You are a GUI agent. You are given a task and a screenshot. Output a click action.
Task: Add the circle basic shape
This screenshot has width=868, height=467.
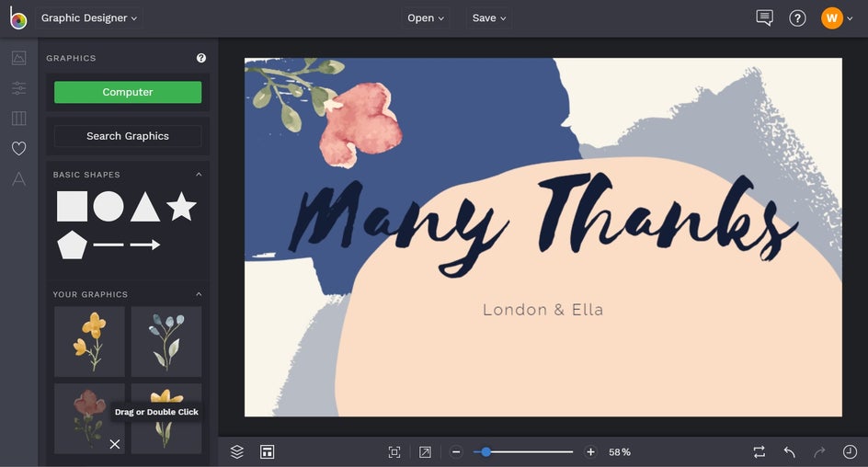tap(108, 207)
